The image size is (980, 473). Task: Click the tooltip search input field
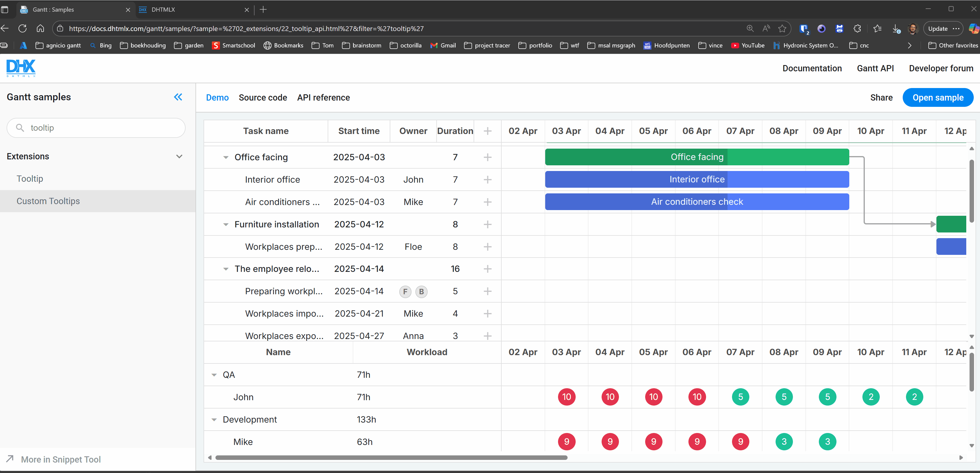pyautogui.click(x=96, y=127)
